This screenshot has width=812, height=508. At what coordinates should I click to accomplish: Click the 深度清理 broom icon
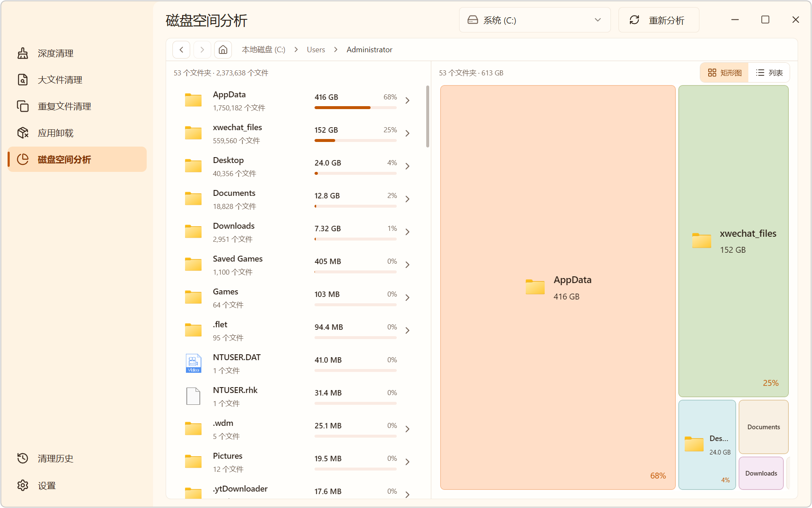tap(23, 53)
